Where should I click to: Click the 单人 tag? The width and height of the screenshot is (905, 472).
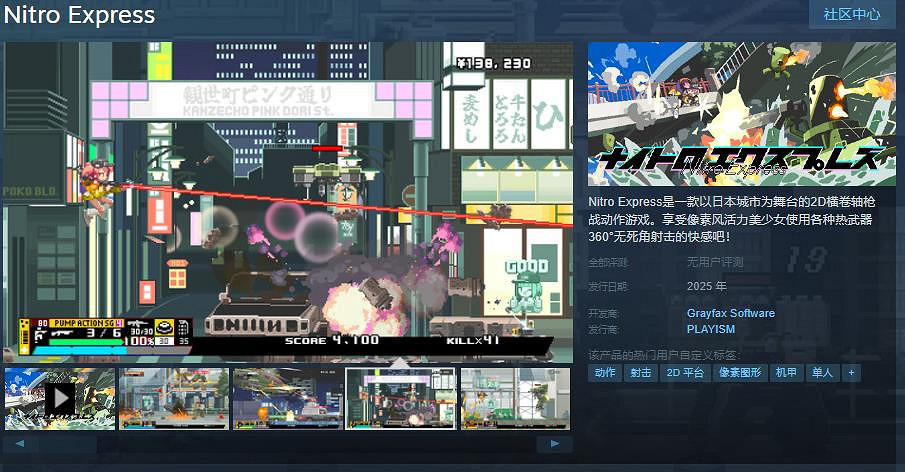822,373
